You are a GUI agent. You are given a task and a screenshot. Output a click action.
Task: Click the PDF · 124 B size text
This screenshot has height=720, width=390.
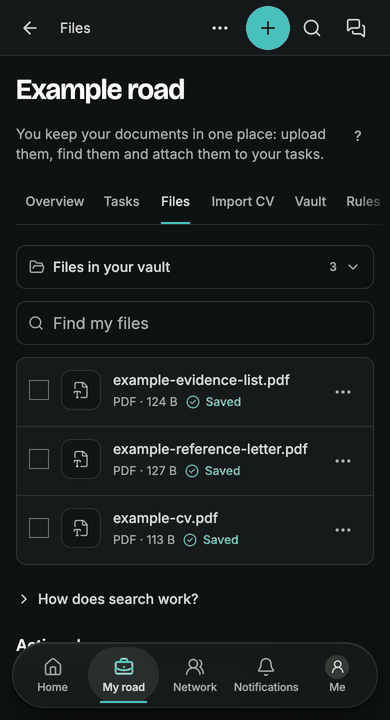pyautogui.click(x=145, y=402)
